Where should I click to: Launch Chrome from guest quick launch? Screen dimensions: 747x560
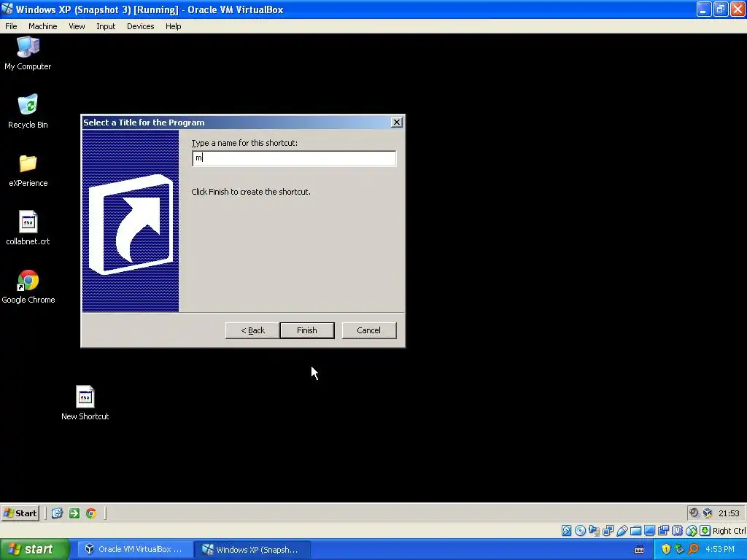click(x=91, y=513)
